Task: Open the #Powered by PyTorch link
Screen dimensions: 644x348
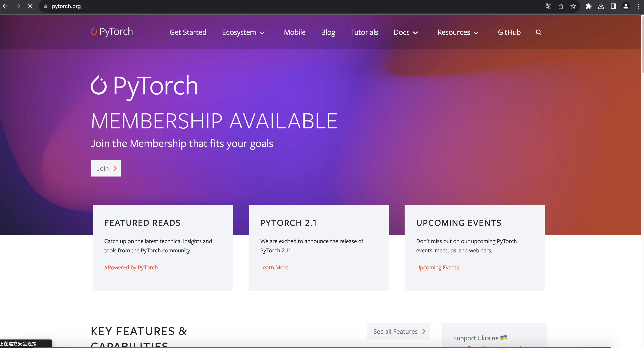Action: point(131,267)
